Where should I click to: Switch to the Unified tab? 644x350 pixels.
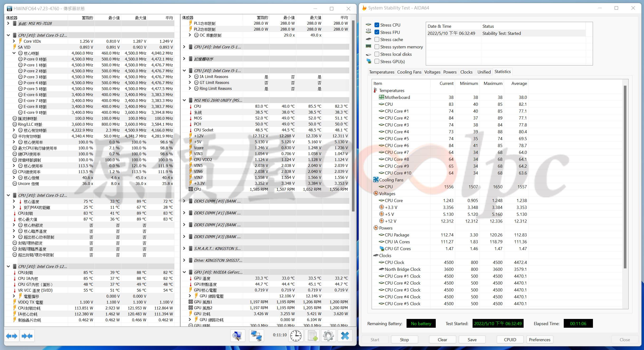[x=484, y=72]
